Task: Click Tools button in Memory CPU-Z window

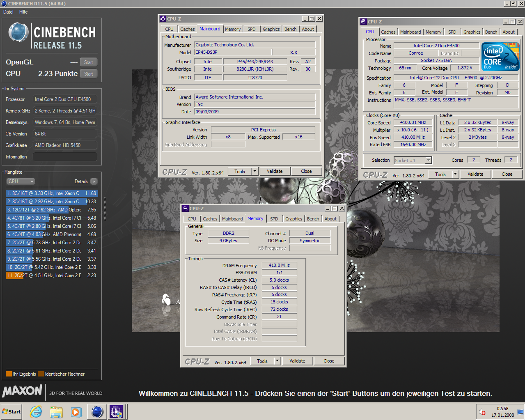Action: pyautogui.click(x=262, y=361)
